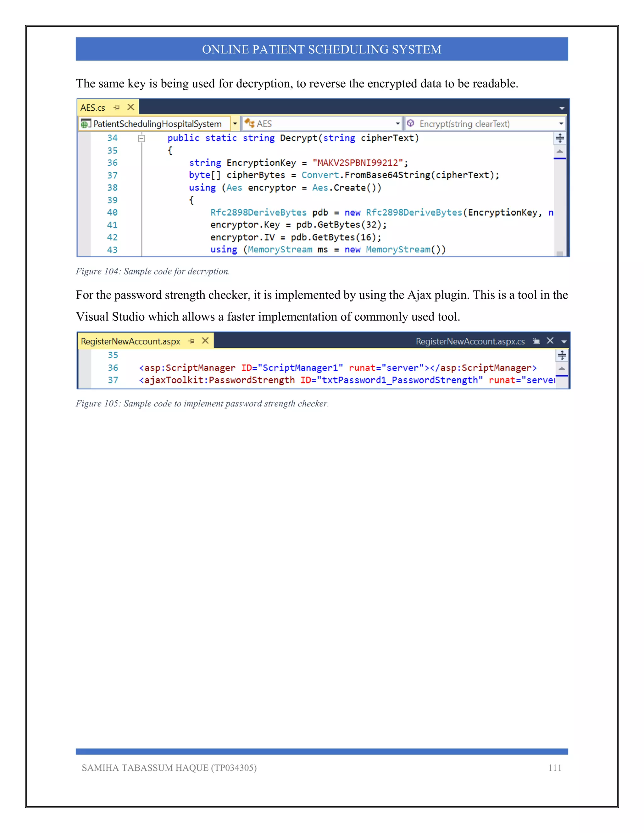Click the Decrypt method name on line 34
644x833 pixels.
pos(299,138)
